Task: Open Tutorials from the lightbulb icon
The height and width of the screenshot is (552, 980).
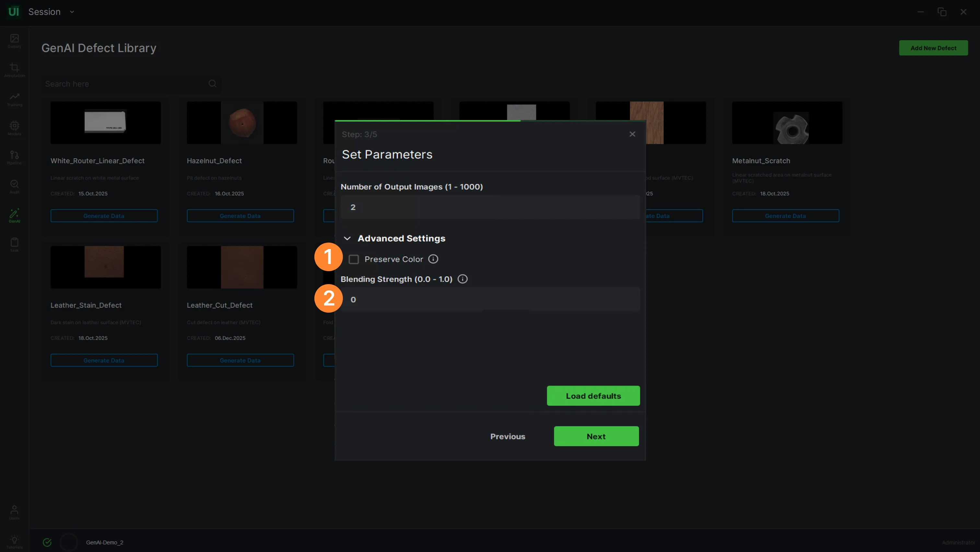Action: tap(15, 542)
